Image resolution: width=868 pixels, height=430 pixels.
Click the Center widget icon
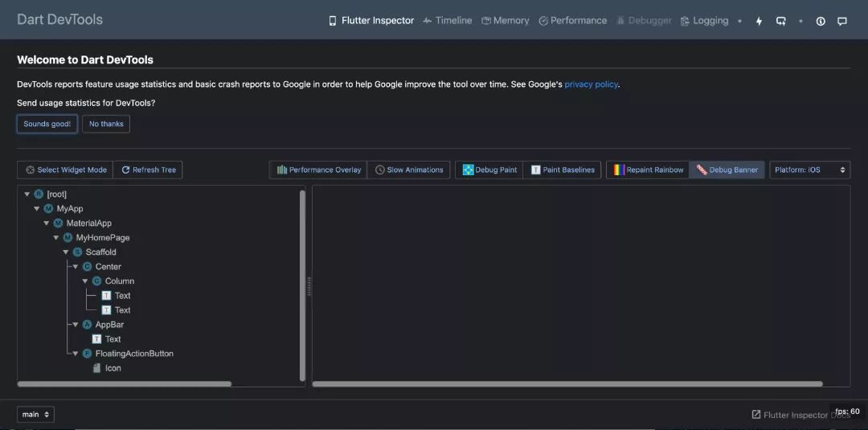pyautogui.click(x=87, y=267)
